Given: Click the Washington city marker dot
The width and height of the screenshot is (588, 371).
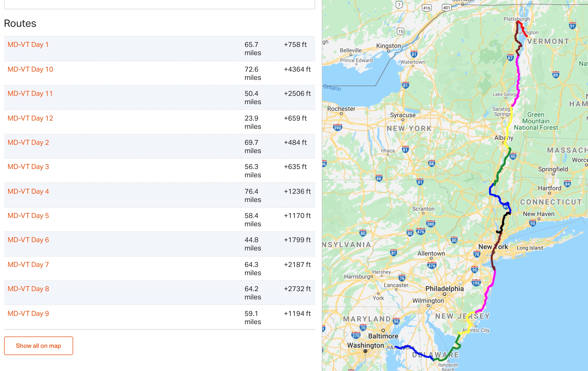Looking at the screenshot, I should 365,351.
